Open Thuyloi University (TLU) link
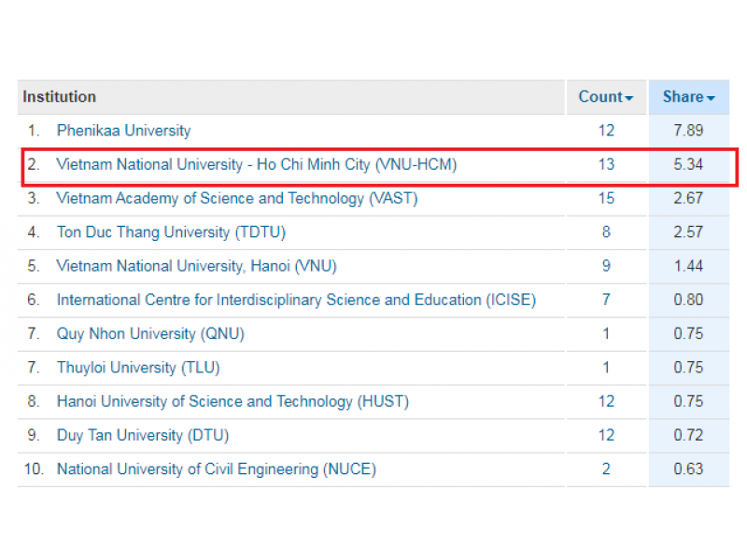 138,368
